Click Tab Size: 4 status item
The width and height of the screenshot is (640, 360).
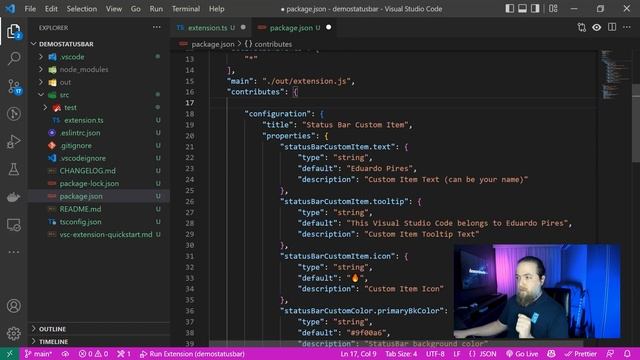click(x=401, y=354)
